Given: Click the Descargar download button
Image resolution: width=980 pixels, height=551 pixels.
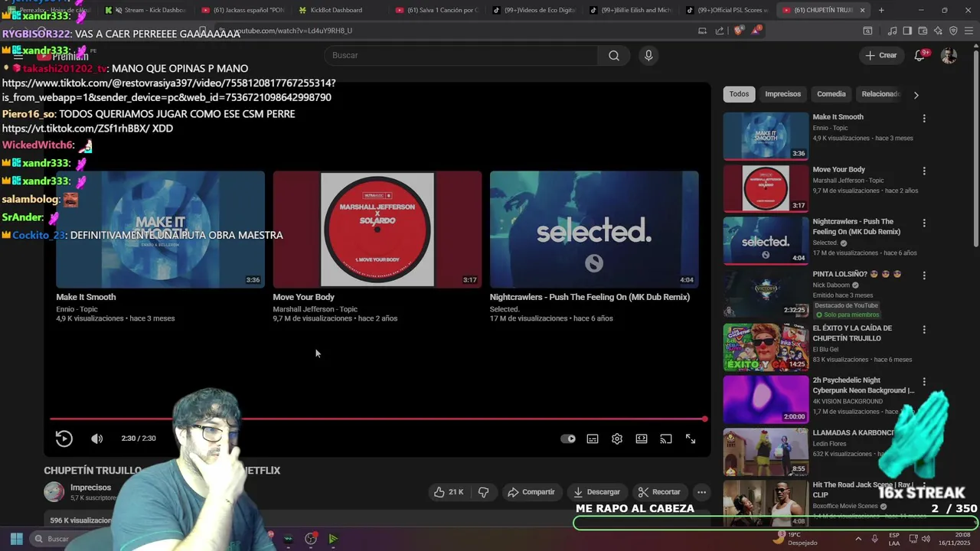Looking at the screenshot, I should click(597, 492).
